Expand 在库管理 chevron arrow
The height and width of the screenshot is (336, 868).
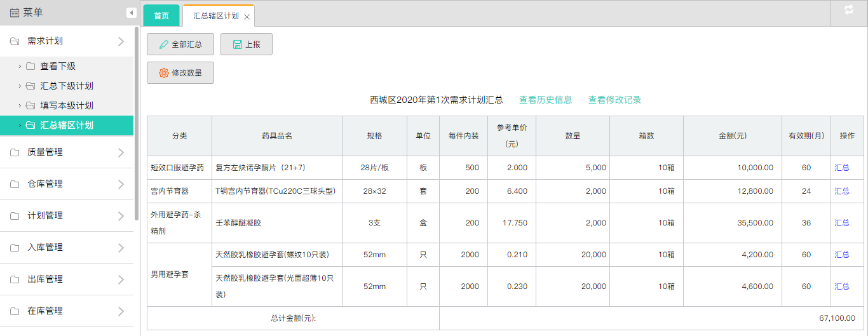[121, 311]
